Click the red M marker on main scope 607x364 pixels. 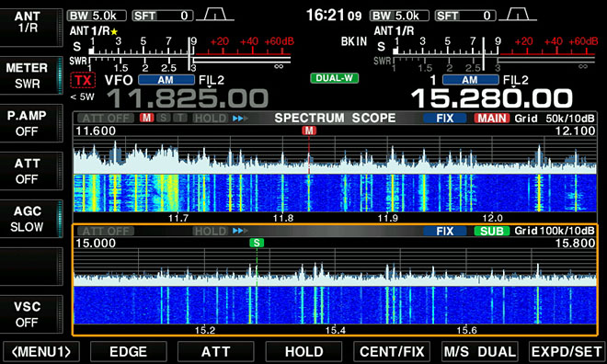click(309, 131)
